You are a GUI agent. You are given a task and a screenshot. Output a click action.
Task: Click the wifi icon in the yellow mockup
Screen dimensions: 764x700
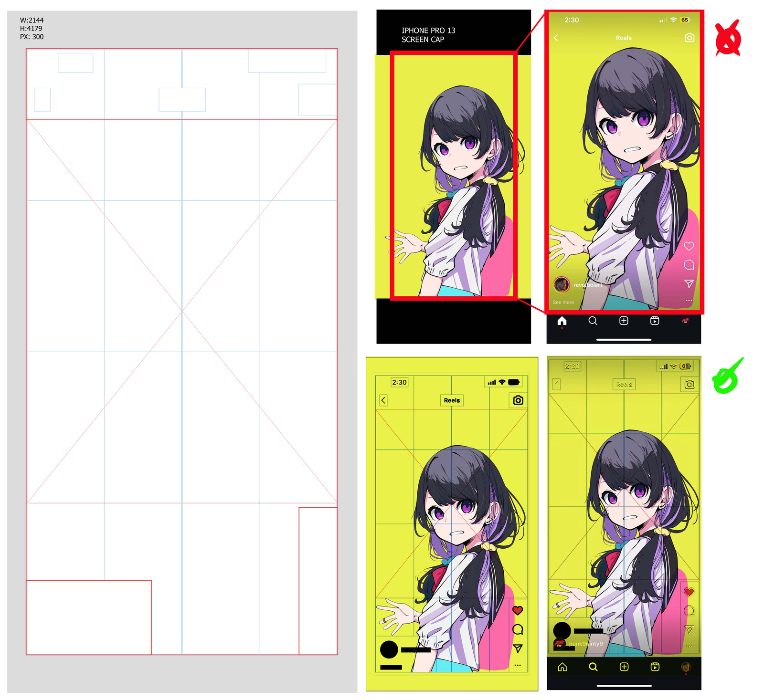pyautogui.click(x=502, y=382)
